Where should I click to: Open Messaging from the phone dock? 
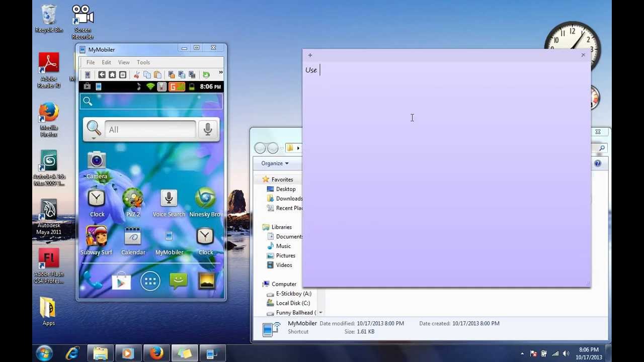pyautogui.click(x=179, y=282)
